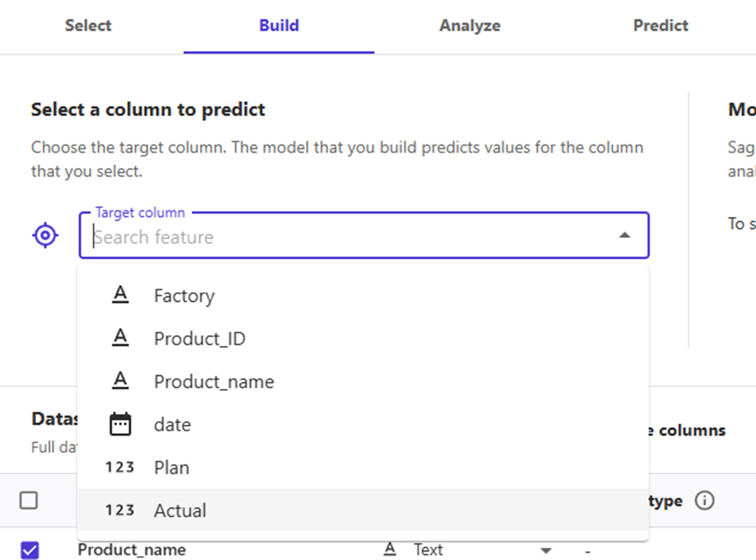Image resolution: width=756 pixels, height=560 pixels.
Task: Click the calendar icon beside date
Action: [120, 424]
